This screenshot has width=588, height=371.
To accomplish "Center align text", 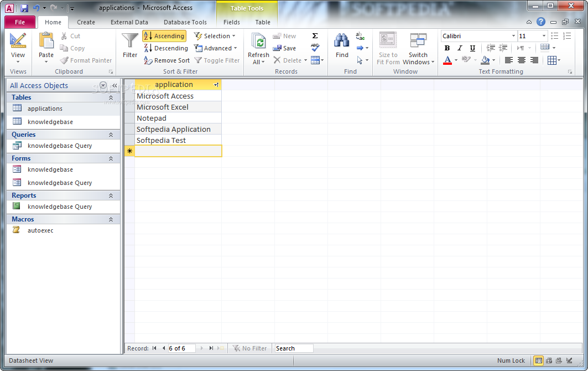I will (521, 60).
